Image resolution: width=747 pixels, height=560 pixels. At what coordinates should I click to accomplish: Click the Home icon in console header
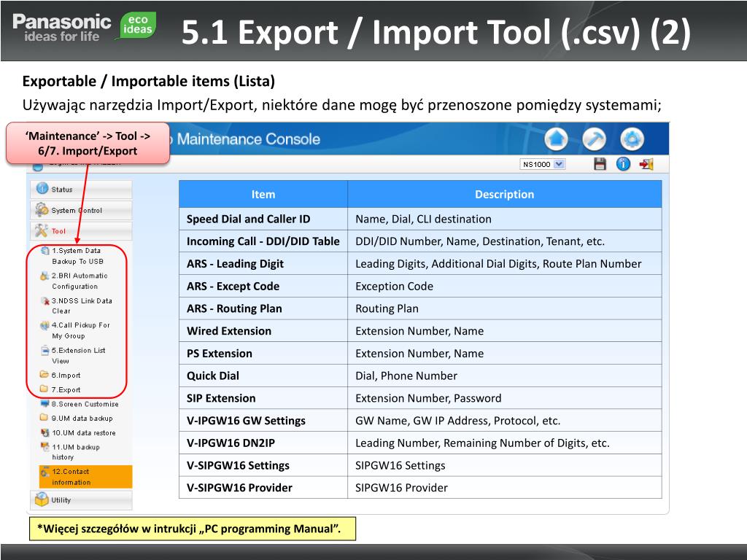pos(557,139)
